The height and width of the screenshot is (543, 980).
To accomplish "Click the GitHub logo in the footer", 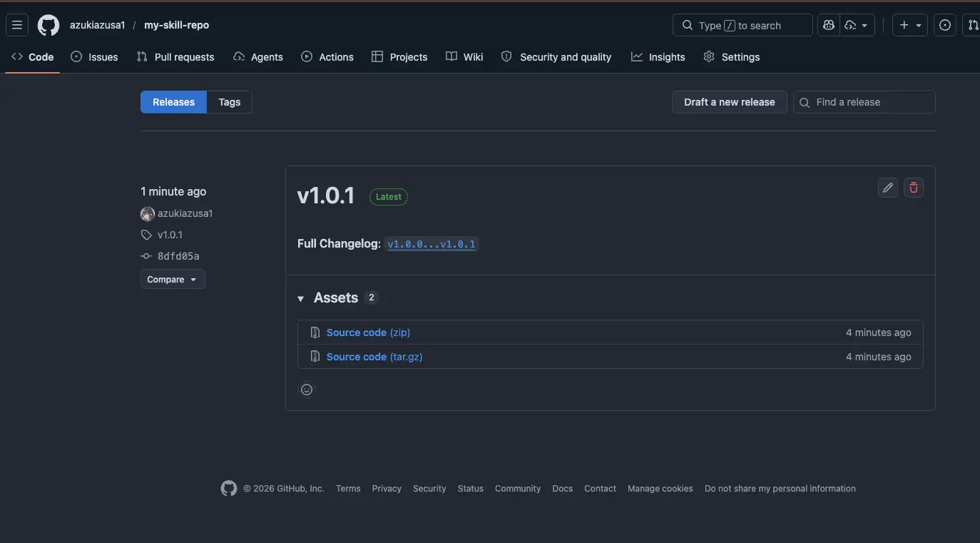I will point(229,488).
